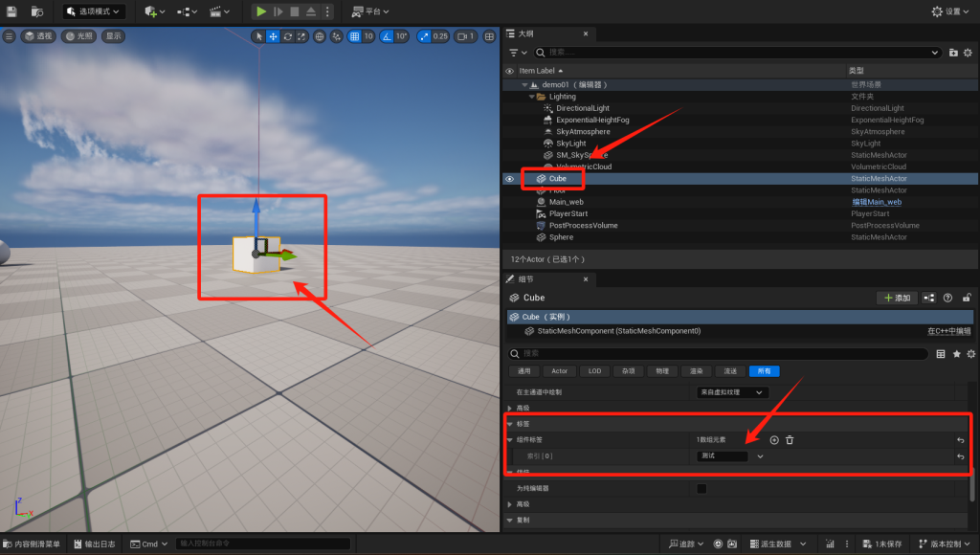Check the 为纯编辑器 checkbox
Viewport: 980px width, 555px height.
coord(702,488)
